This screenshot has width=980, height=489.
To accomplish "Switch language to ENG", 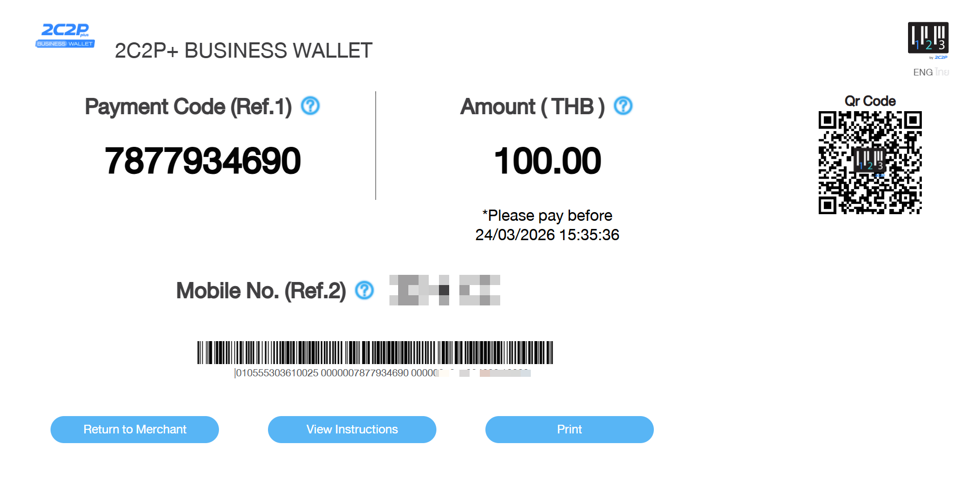I will [x=922, y=72].
